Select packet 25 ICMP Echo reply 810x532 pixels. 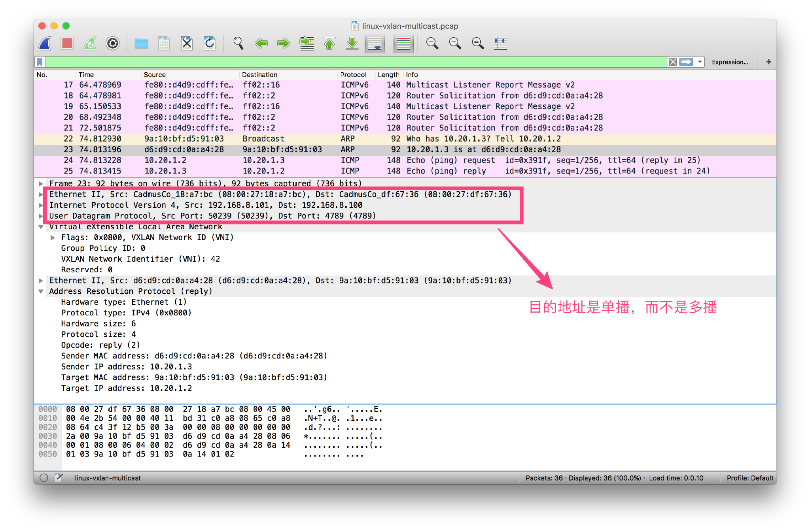point(405,171)
